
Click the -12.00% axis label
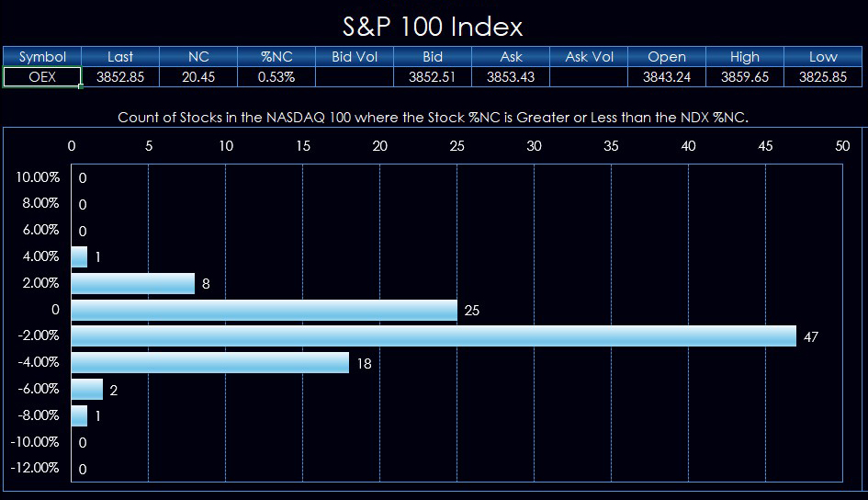tap(35, 467)
